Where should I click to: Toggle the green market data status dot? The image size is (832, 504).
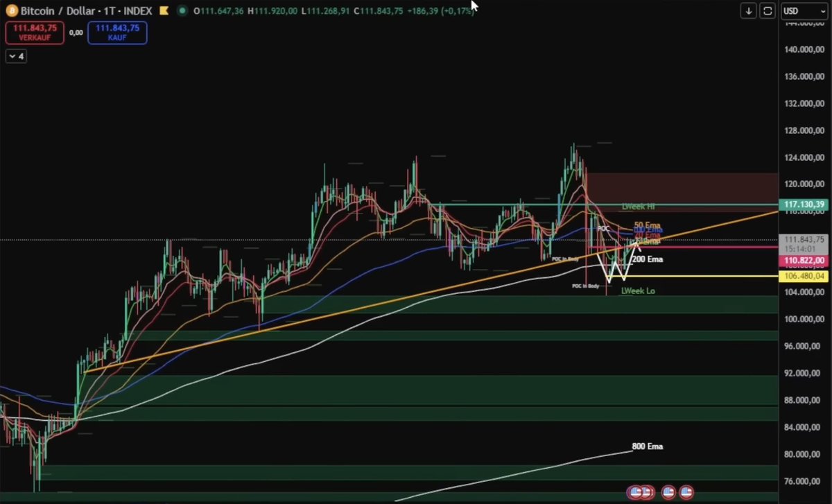[x=182, y=10]
